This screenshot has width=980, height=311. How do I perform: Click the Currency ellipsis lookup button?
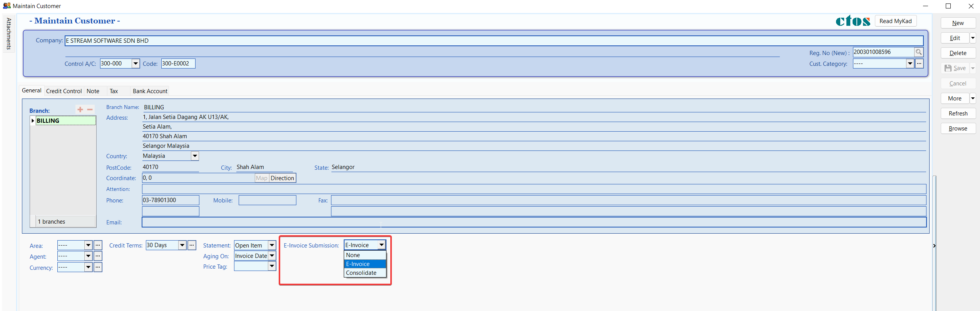98,267
